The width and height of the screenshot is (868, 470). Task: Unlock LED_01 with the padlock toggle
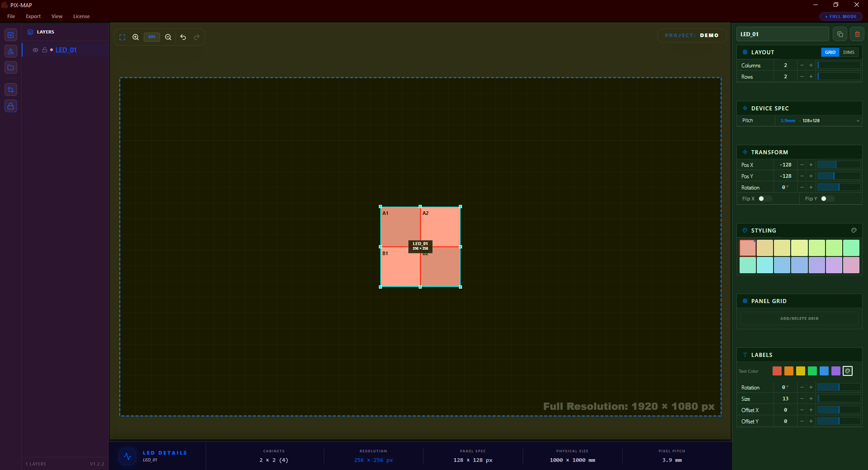(44, 50)
